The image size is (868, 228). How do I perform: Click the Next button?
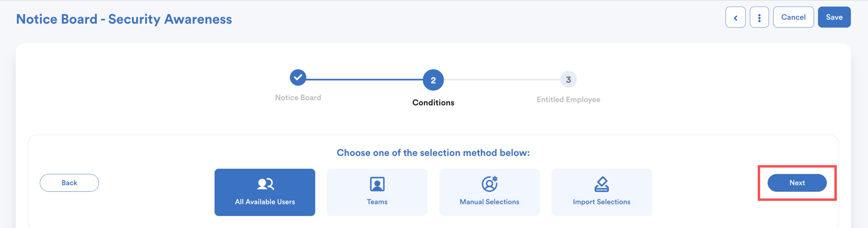coord(797,183)
